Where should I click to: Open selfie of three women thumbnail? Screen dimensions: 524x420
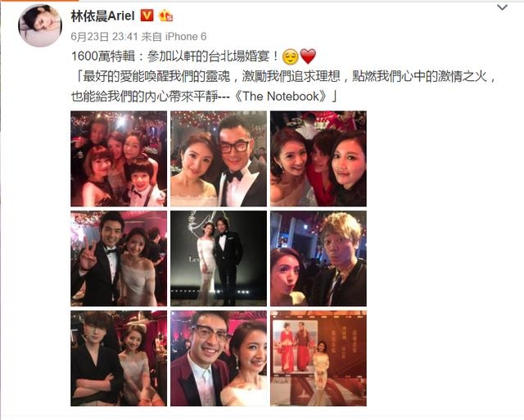point(318,159)
